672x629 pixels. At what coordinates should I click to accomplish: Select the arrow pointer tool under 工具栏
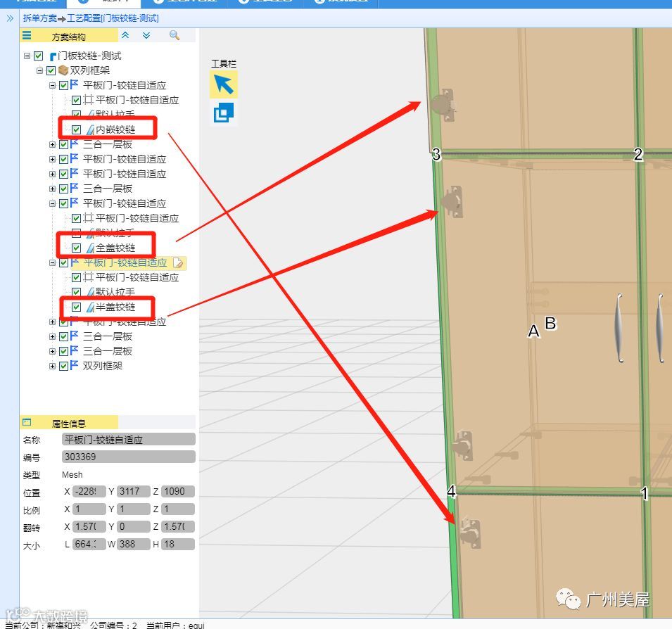tap(224, 84)
